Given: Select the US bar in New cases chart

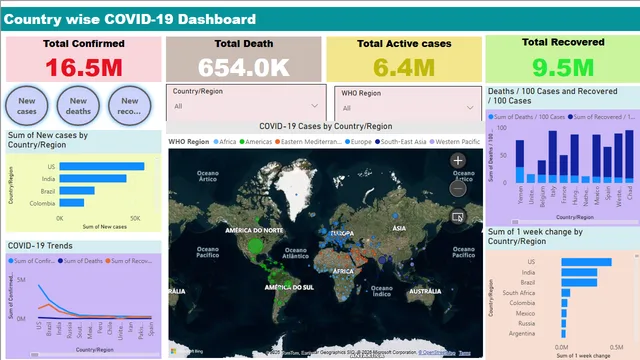Looking at the screenshot, I should click(x=102, y=166).
